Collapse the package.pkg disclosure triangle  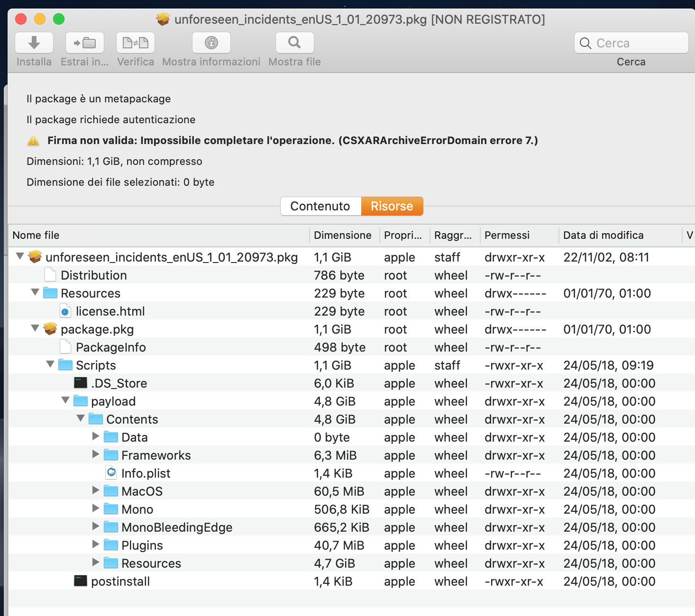35,328
